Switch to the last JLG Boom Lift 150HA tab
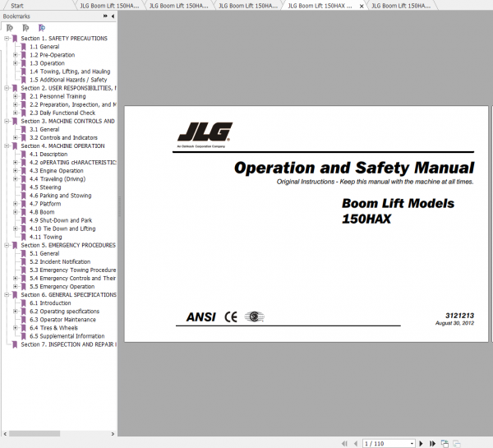This screenshot has height=448, width=493. pyautogui.click(x=401, y=6)
